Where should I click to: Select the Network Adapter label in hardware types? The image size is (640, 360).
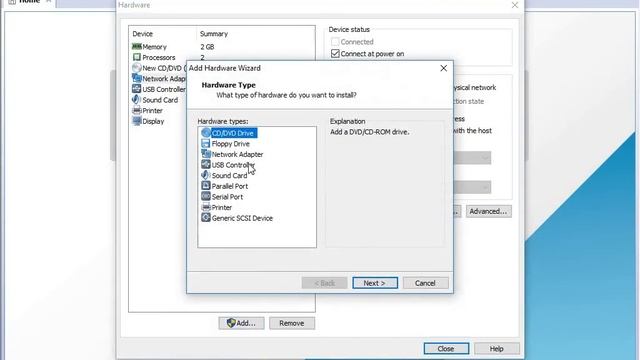click(x=237, y=154)
